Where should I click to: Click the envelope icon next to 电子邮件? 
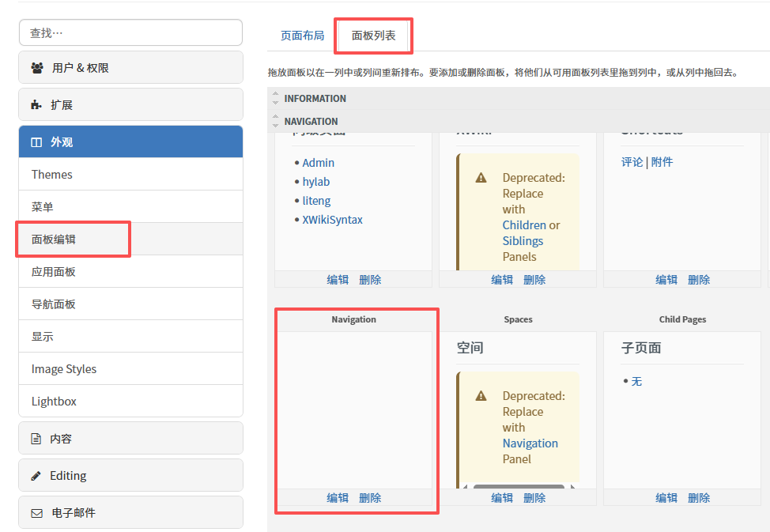pos(36,513)
